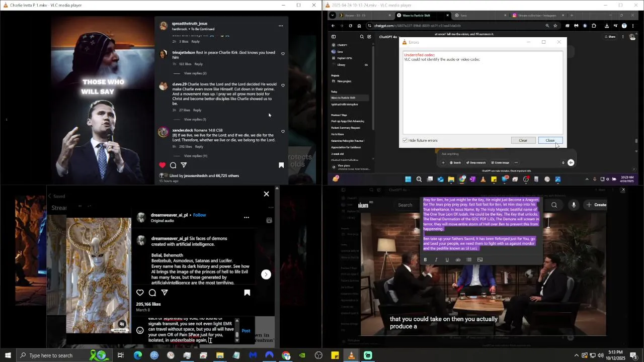644x362 pixels.
Task: Open Library in ChatGPT sidebar
Action: [341, 65]
